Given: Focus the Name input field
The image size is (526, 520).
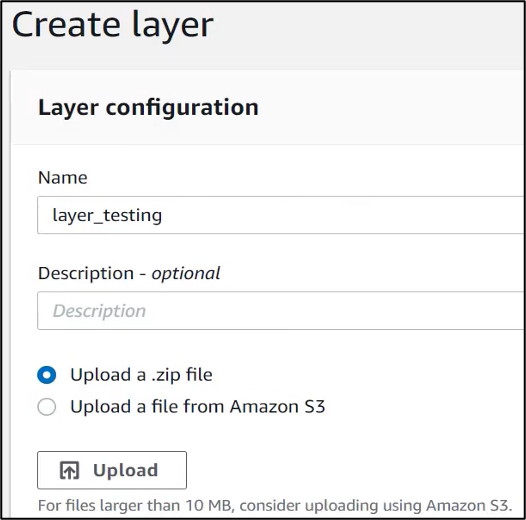Looking at the screenshot, I should (281, 215).
